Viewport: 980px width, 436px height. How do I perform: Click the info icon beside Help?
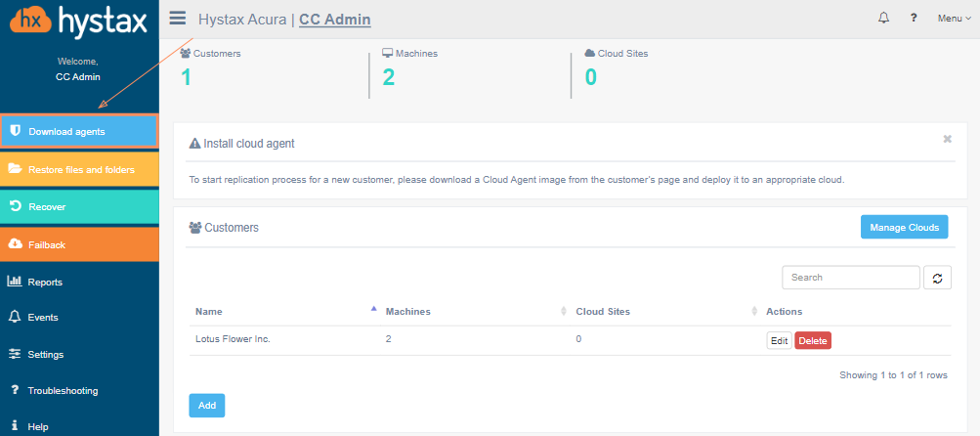click(x=15, y=426)
